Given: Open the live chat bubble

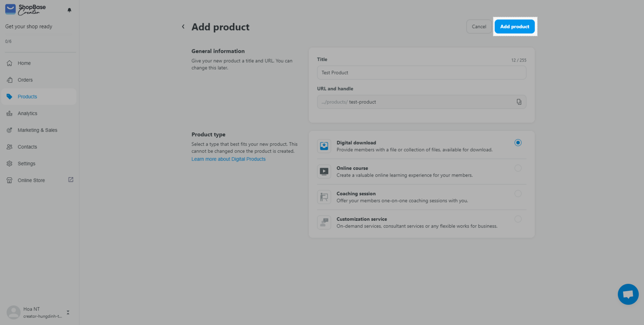Looking at the screenshot, I should pos(628,294).
